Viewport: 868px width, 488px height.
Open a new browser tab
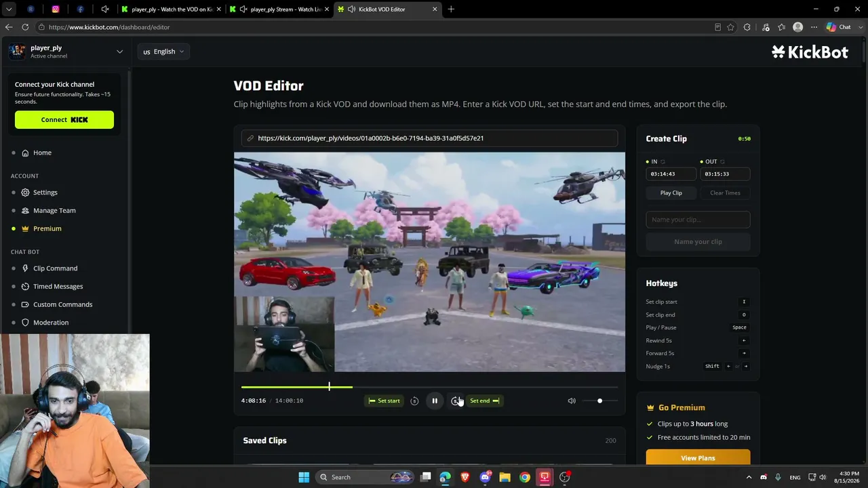click(451, 9)
